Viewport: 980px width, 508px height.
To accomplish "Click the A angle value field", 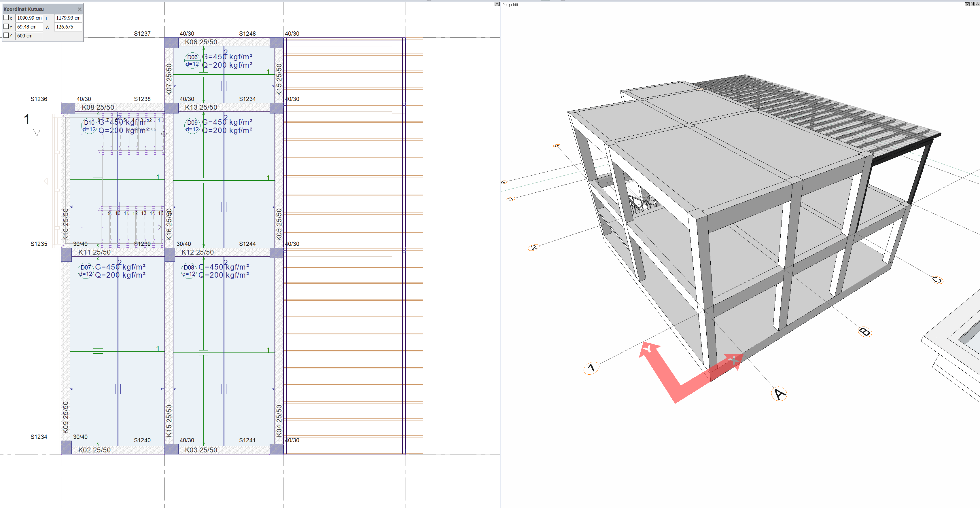I will (68, 27).
